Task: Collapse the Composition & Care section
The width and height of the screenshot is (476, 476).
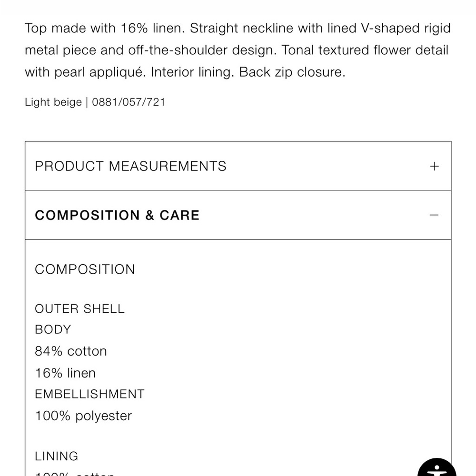Action: pyautogui.click(x=238, y=215)
